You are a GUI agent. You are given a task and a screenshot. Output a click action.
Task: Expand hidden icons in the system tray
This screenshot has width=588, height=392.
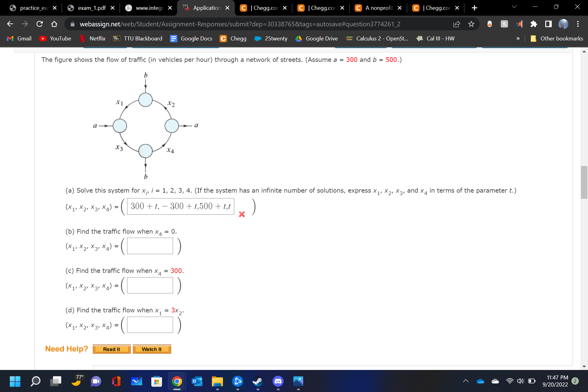[x=466, y=381]
